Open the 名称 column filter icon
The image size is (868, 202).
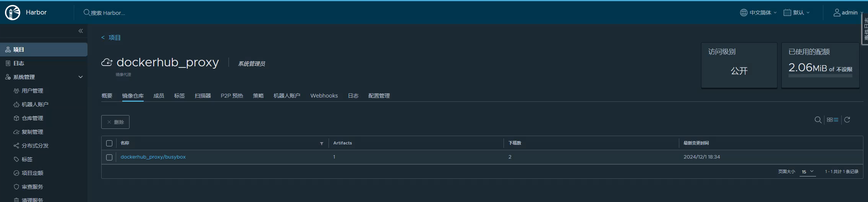click(322, 144)
